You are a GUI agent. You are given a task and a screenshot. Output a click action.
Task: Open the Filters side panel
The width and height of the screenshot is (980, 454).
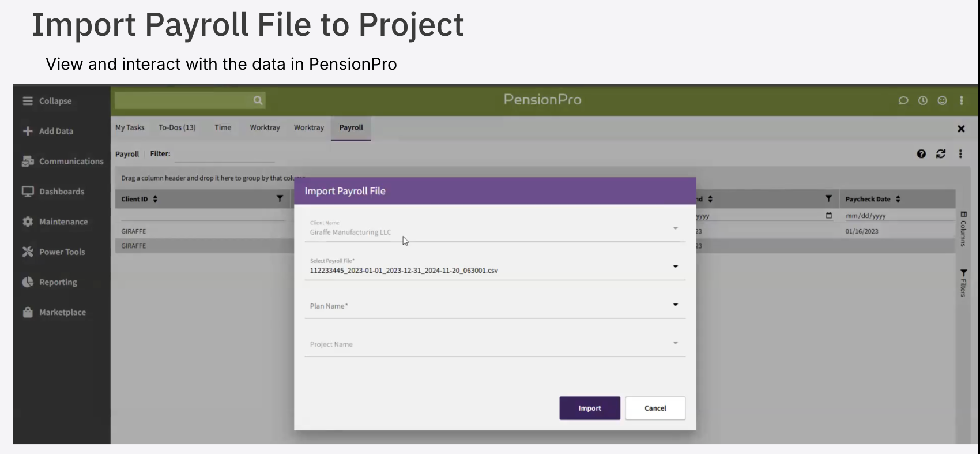(x=963, y=283)
